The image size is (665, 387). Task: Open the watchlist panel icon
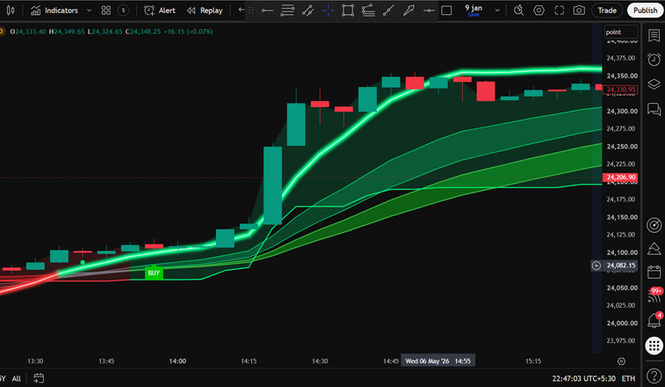[x=654, y=36]
